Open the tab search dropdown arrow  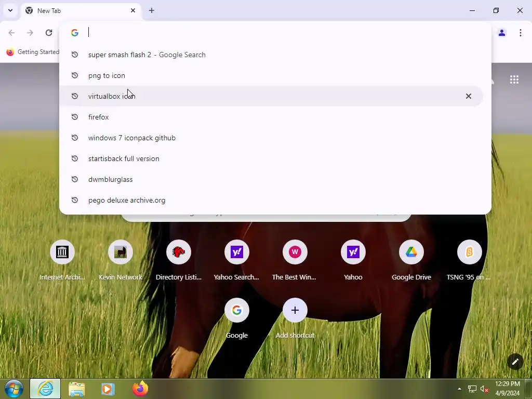pyautogui.click(x=10, y=10)
